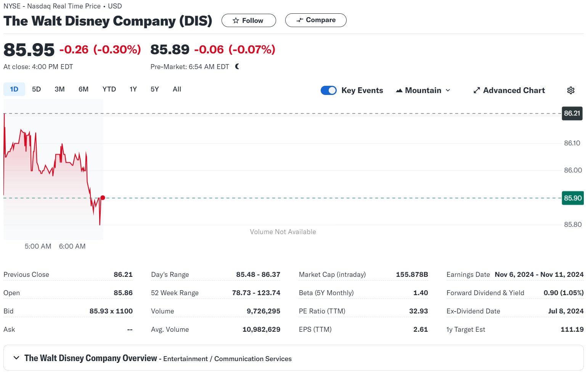Select the YTD chart range
The height and width of the screenshot is (379, 588).
tap(109, 89)
